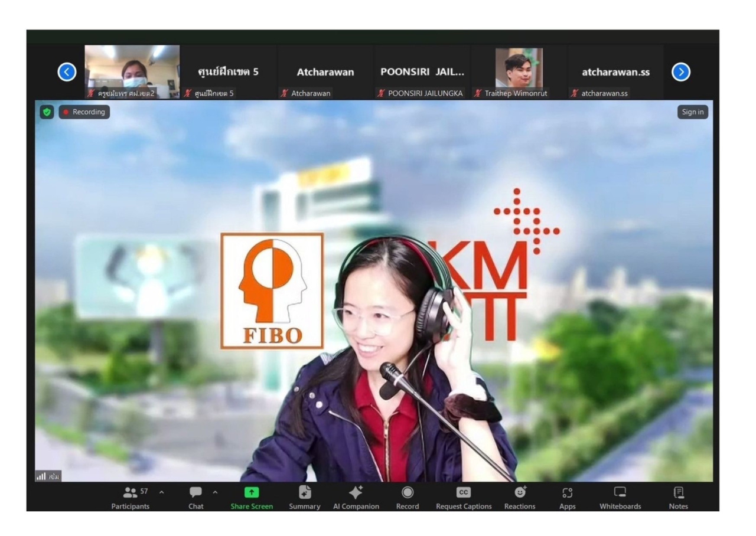756x536 pixels.
Task: Select the POONSIRI JAILUNGKA participant tile
Action: pos(422,71)
